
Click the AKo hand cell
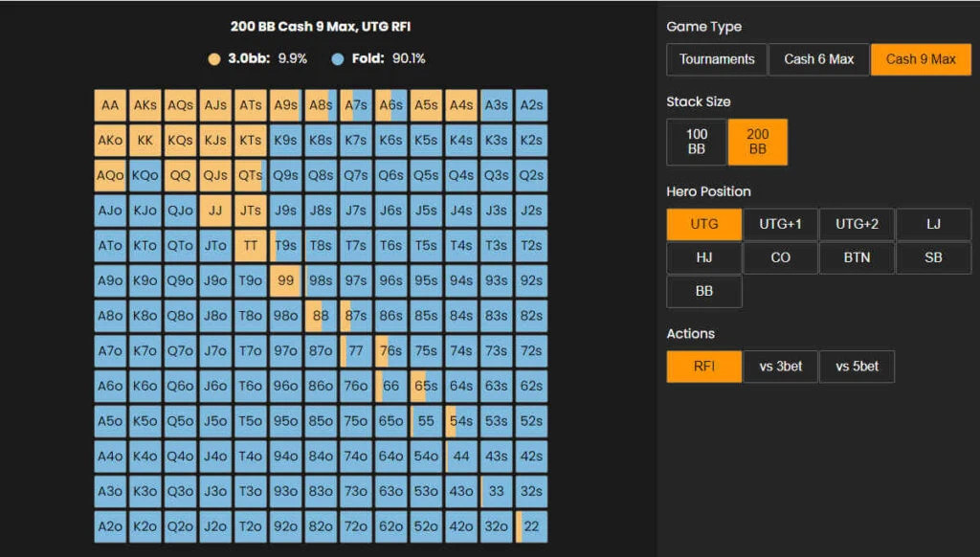click(110, 141)
